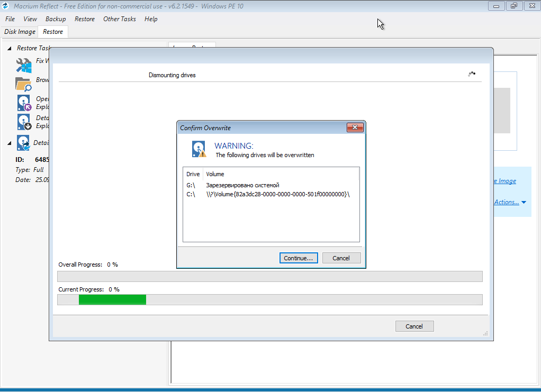The height and width of the screenshot is (392, 541).
Task: Open the Actions... dropdown link
Action: [x=510, y=202]
